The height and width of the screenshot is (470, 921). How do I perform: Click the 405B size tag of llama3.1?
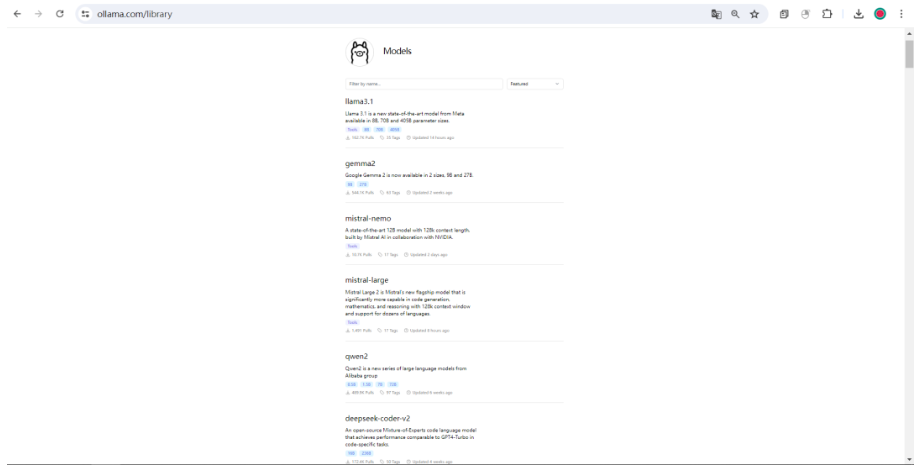(395, 130)
